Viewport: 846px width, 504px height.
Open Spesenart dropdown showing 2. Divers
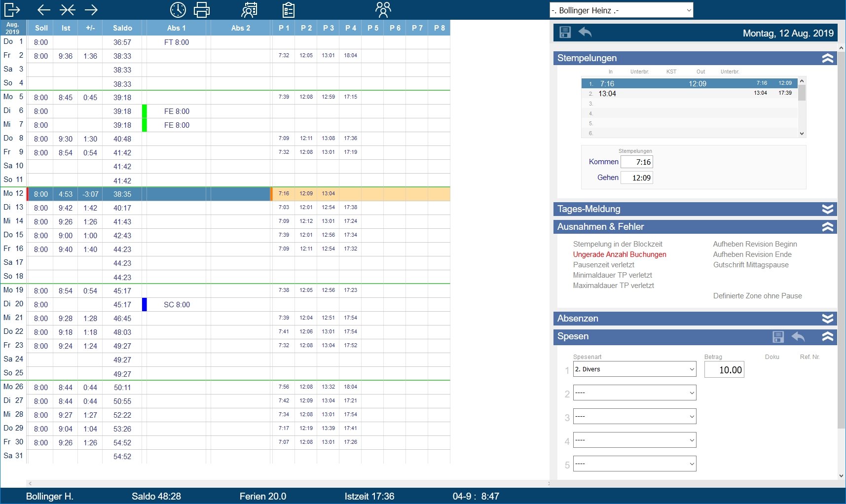[x=634, y=369]
